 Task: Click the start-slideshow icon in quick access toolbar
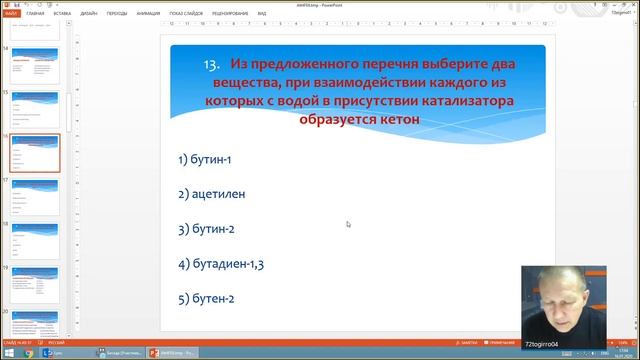[50, 5]
